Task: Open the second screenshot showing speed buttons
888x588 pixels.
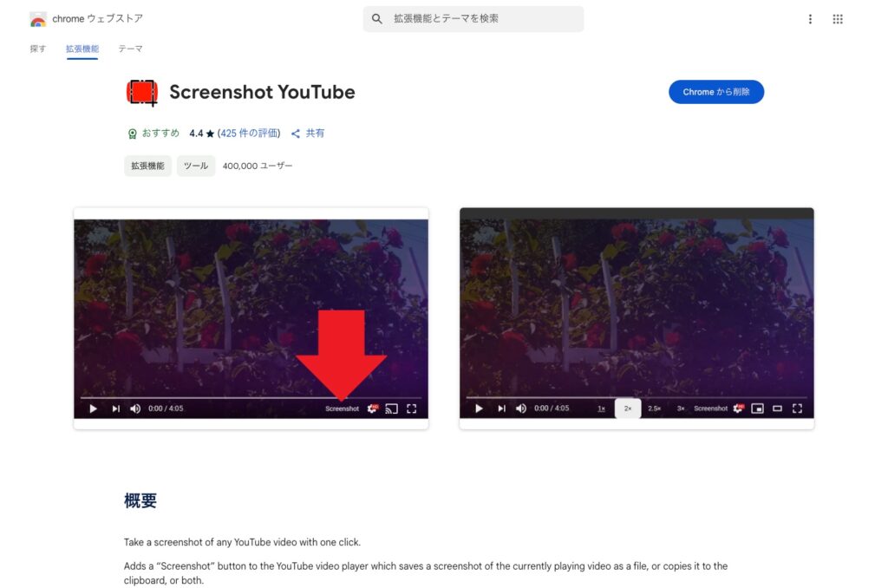Action: point(637,318)
